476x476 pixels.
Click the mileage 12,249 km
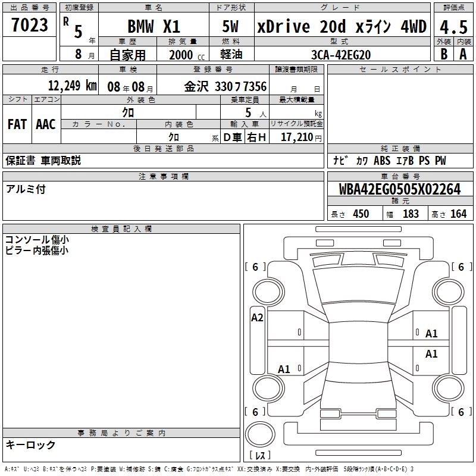[x=72, y=86]
